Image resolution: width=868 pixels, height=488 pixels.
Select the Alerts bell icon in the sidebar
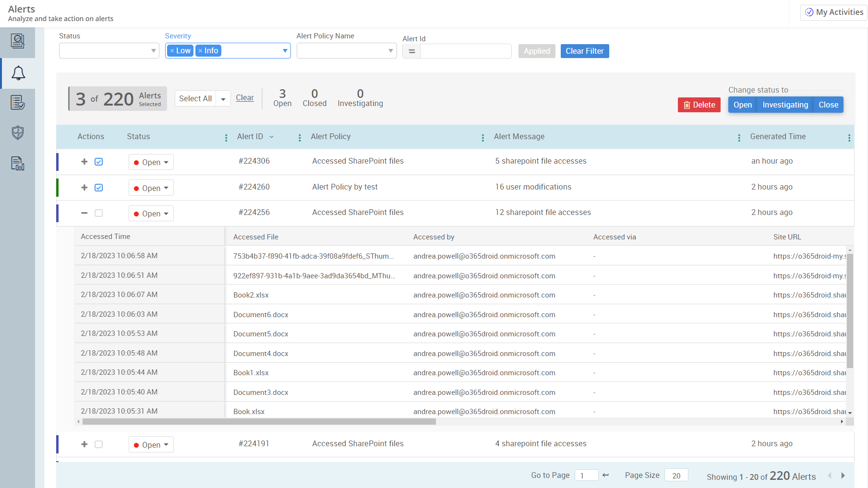[18, 73]
